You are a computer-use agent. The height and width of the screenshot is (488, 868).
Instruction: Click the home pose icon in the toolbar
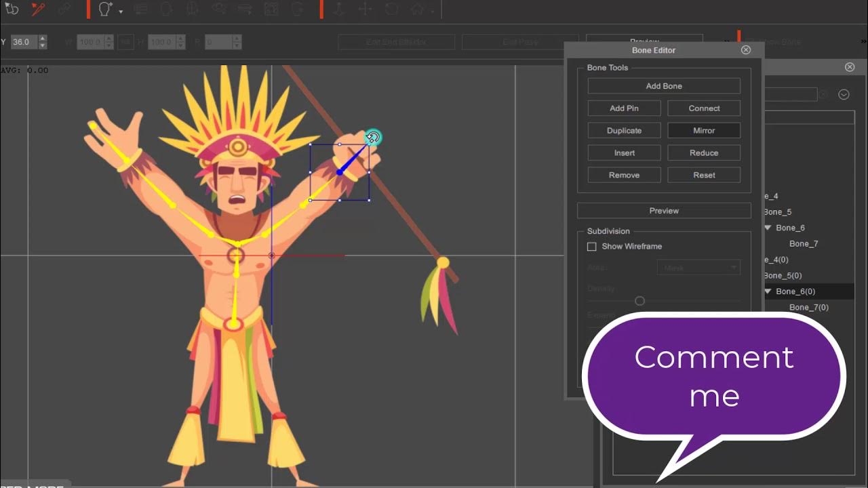tap(417, 9)
